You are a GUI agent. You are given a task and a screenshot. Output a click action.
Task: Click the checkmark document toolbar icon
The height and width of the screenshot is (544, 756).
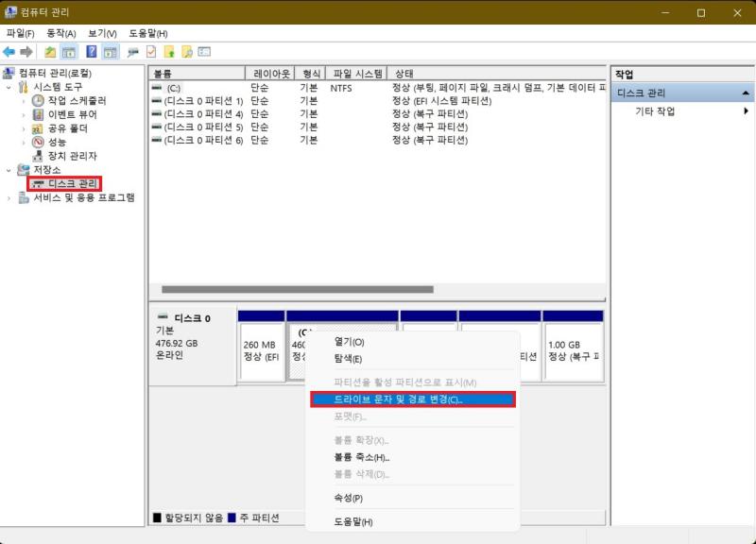(151, 52)
